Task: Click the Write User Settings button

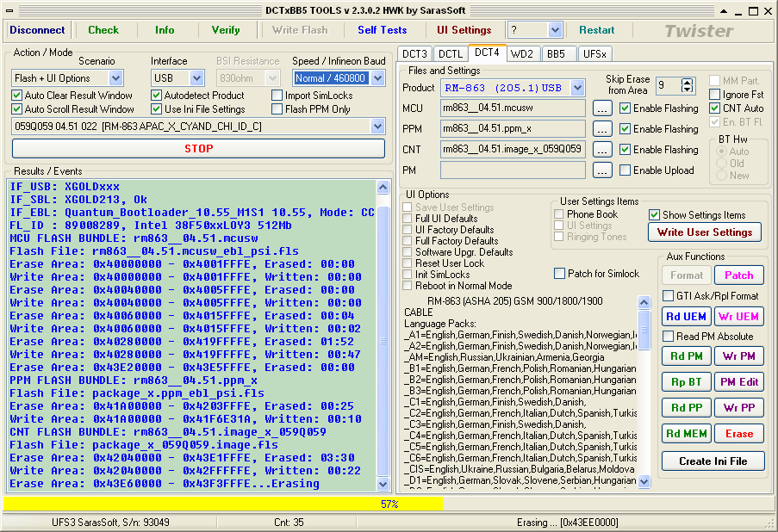Action: [x=705, y=232]
